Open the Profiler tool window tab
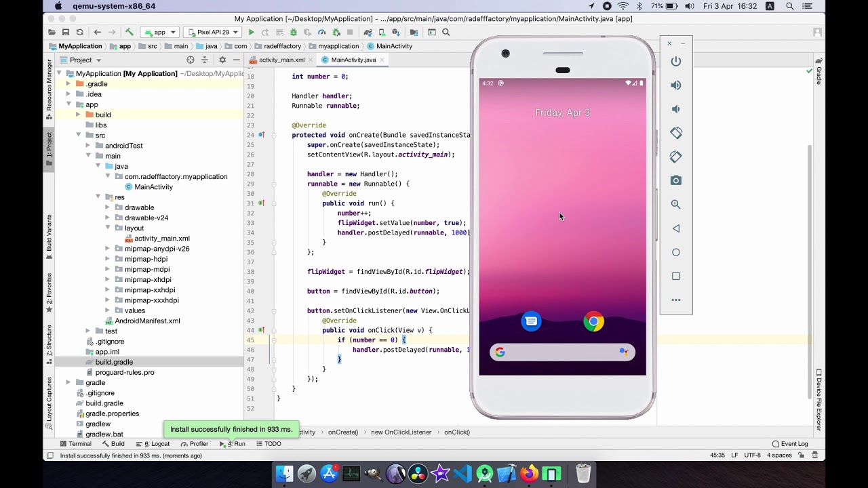Image resolution: width=868 pixels, height=488 pixels. point(195,444)
